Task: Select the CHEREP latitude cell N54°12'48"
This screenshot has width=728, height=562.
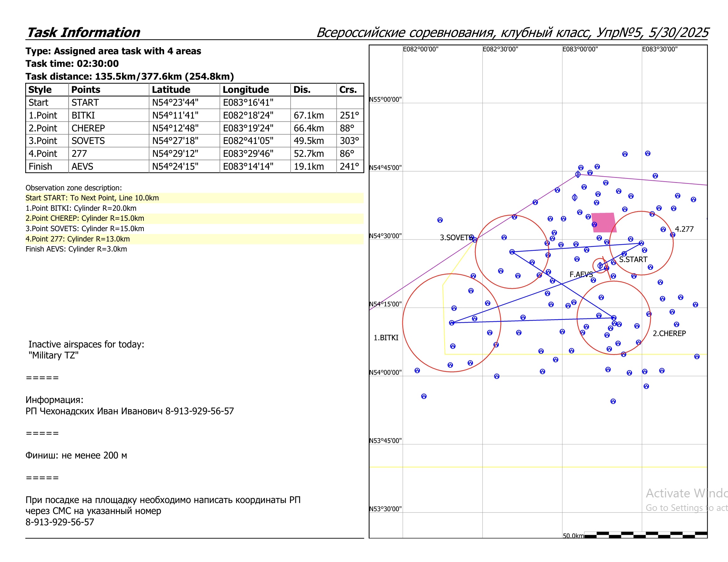Action: pyautogui.click(x=175, y=128)
